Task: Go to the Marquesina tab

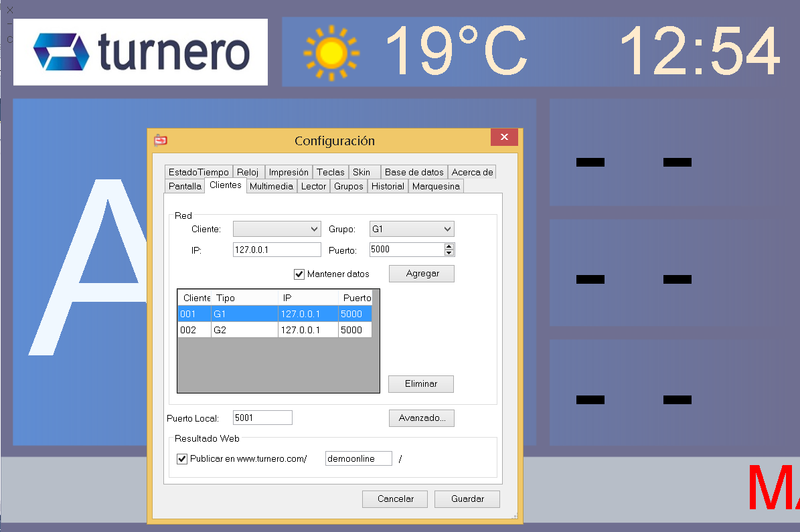Action: pos(436,187)
